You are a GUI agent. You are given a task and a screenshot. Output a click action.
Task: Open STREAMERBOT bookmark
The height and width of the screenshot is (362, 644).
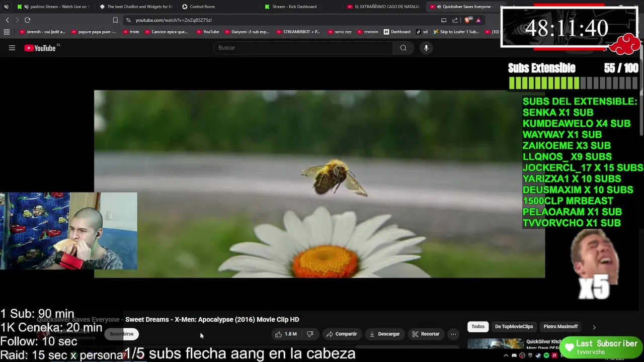pos(298,32)
